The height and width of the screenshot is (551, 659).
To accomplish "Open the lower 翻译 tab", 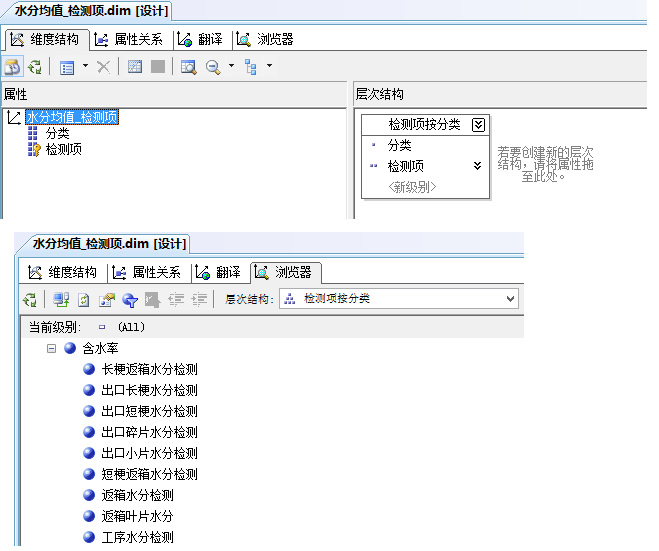I will pyautogui.click(x=219, y=272).
